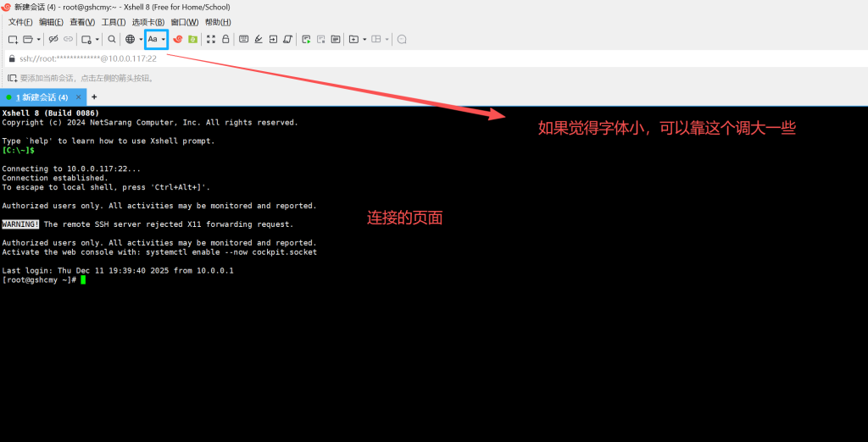Image resolution: width=868 pixels, height=442 pixels.
Task: Launch Xftp with the green folder icon
Action: (x=192, y=39)
